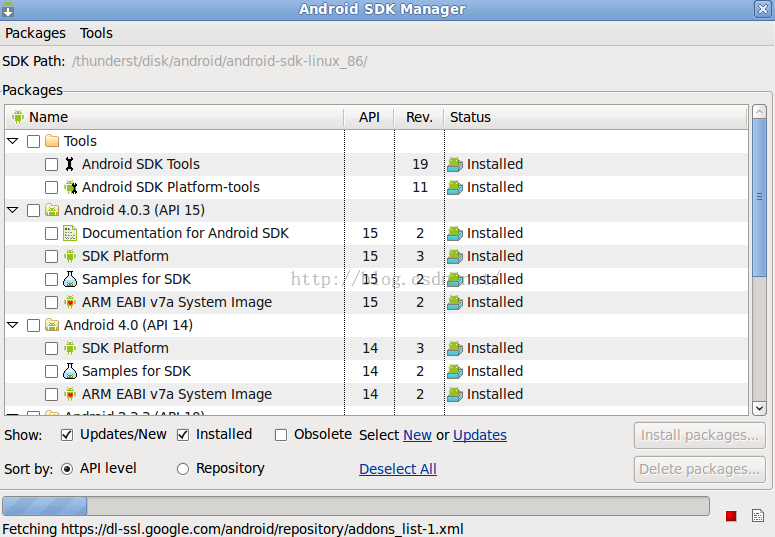
Task: Click the API 14 SDK Platform android icon
Action: pyautogui.click(x=70, y=348)
